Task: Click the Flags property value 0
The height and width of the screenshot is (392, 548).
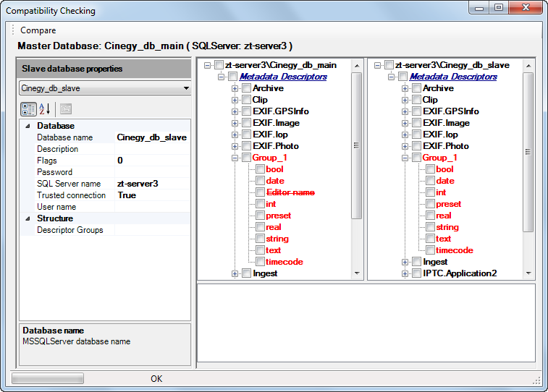Action: (152, 161)
